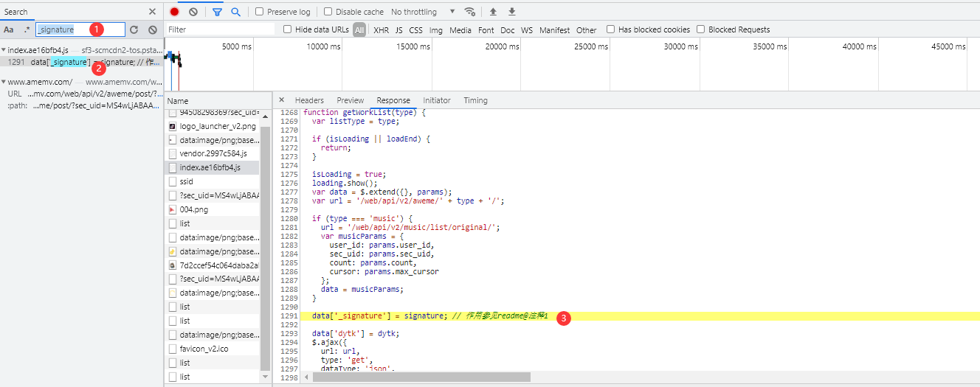
Task: Click response code horizontal scrollbar
Action: 421,377
